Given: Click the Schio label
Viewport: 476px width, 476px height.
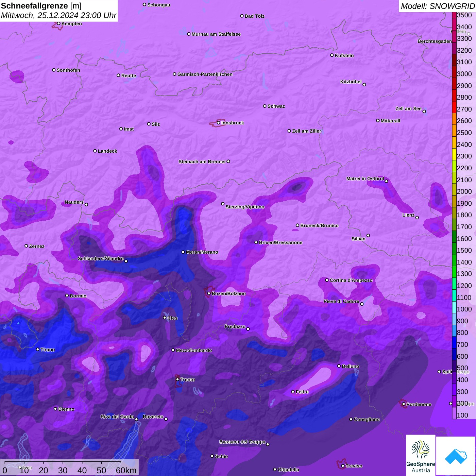Looking at the screenshot, I should coord(221,456).
